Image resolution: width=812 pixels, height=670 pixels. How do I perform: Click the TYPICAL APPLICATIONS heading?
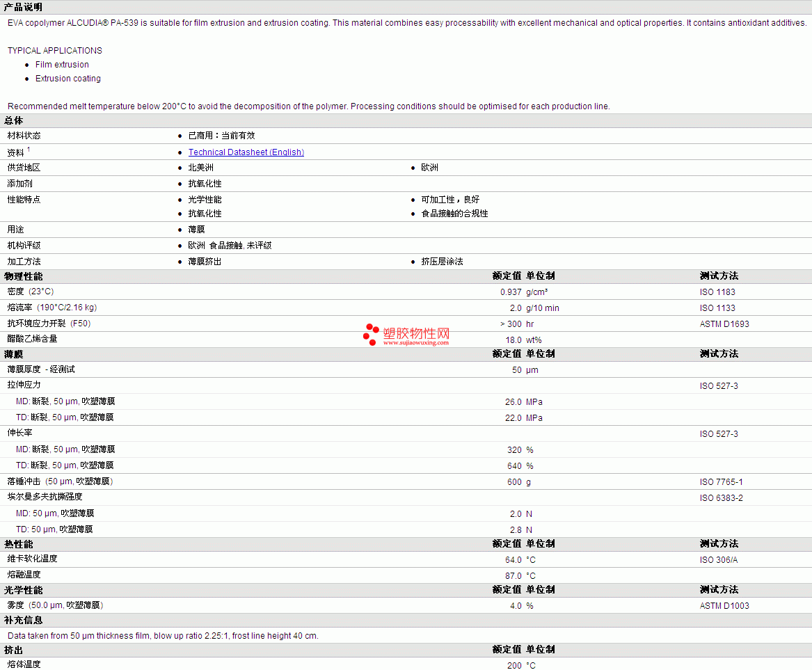point(55,51)
